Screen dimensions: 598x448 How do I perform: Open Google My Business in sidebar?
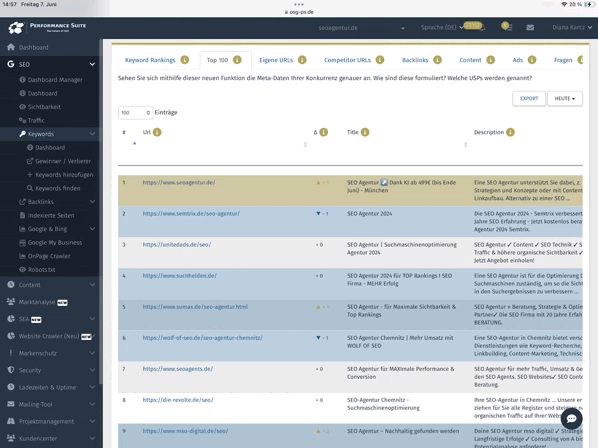tap(55, 242)
